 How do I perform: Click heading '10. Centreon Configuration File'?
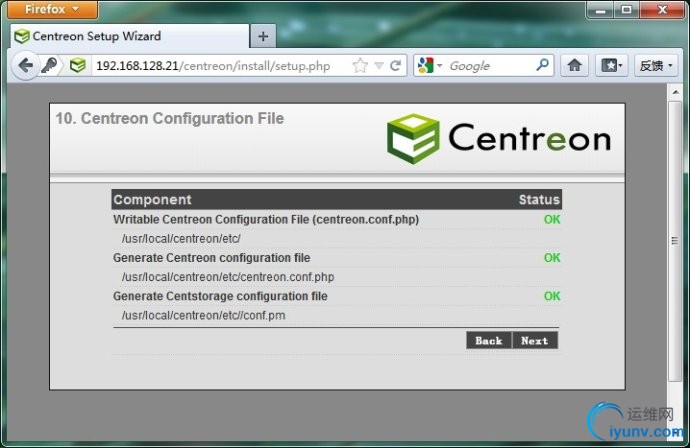tap(170, 118)
